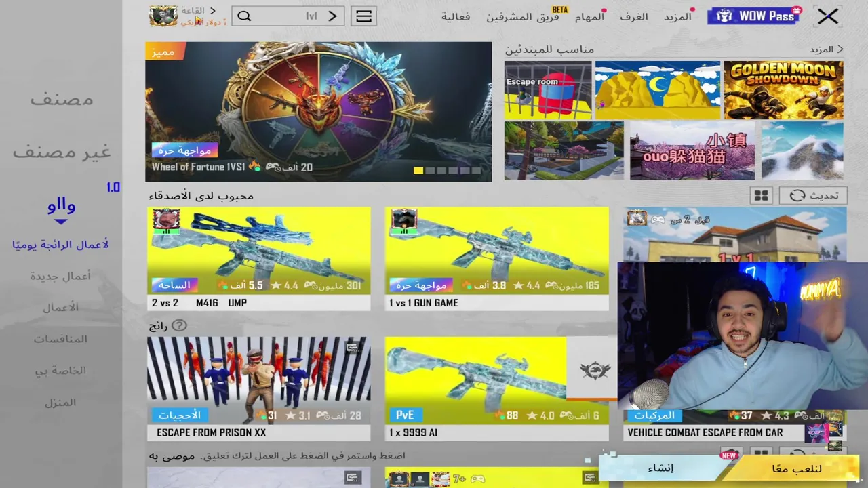Viewport: 868px width, 488px height.
Task: Click the comment icon on prison card
Action: (352, 348)
